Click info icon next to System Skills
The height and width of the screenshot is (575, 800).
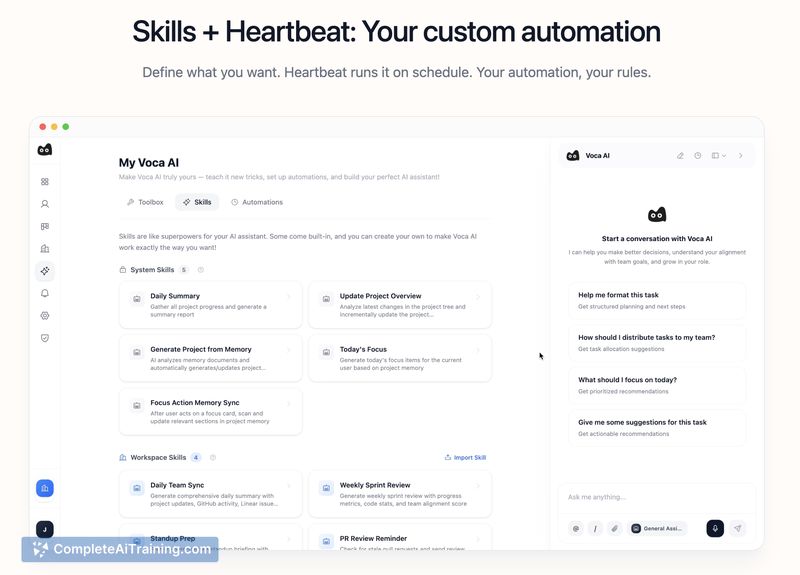pyautogui.click(x=201, y=270)
